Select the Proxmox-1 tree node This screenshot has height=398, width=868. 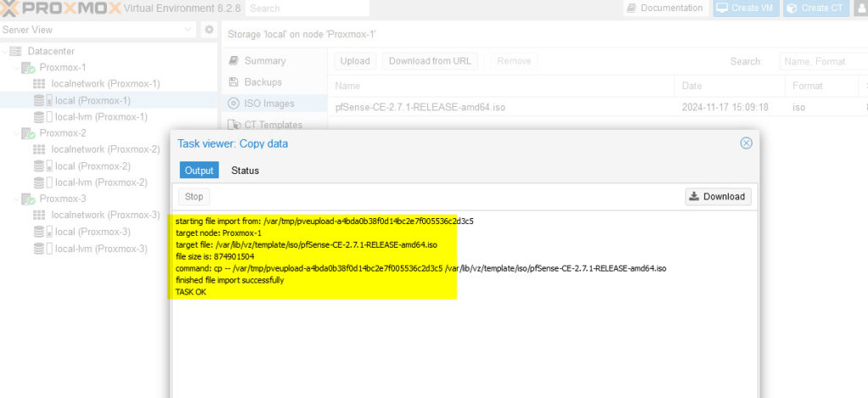click(63, 68)
